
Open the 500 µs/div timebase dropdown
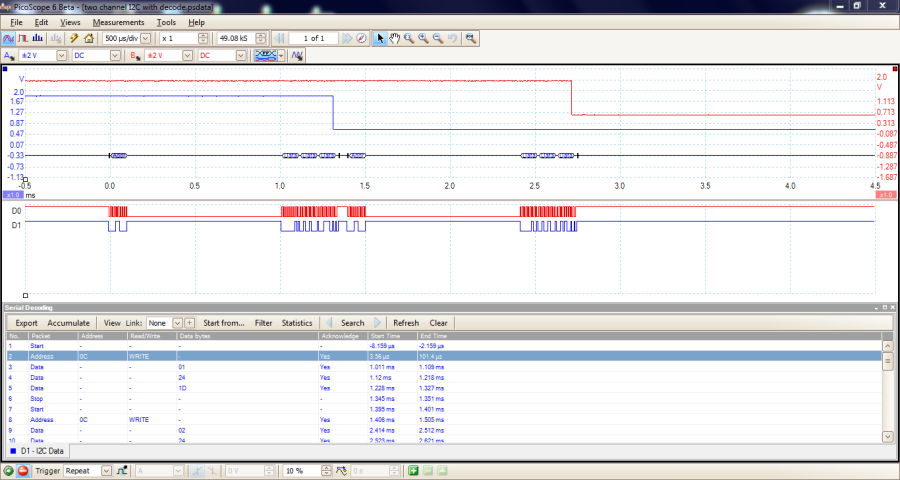click(x=147, y=38)
